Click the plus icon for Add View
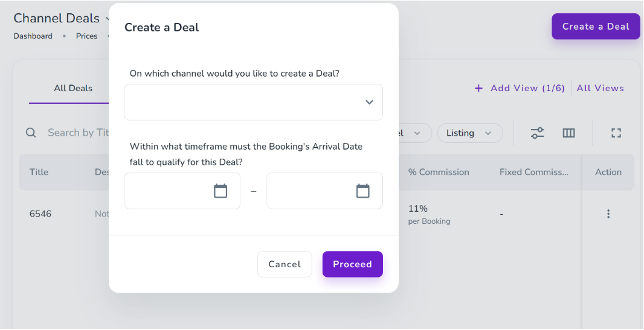 [x=478, y=88]
